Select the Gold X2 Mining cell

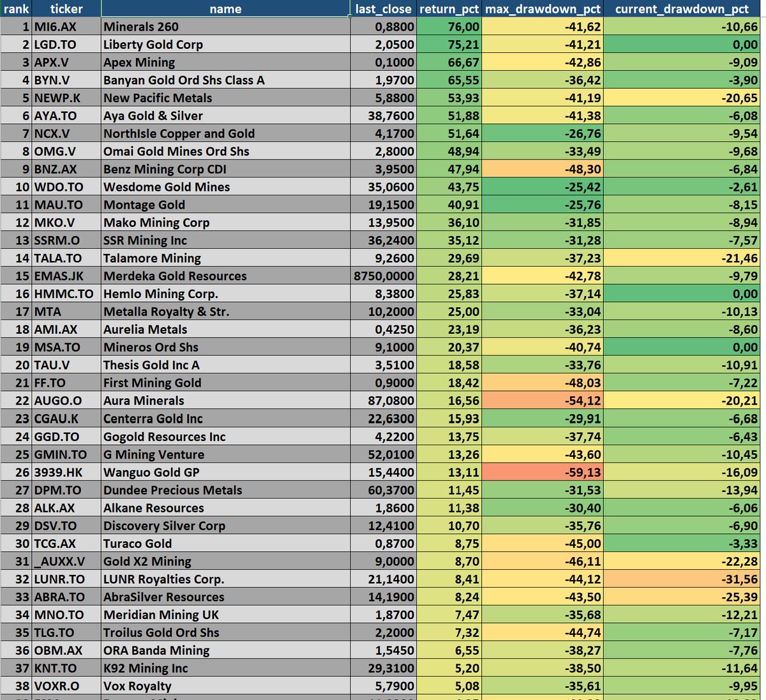225,562
